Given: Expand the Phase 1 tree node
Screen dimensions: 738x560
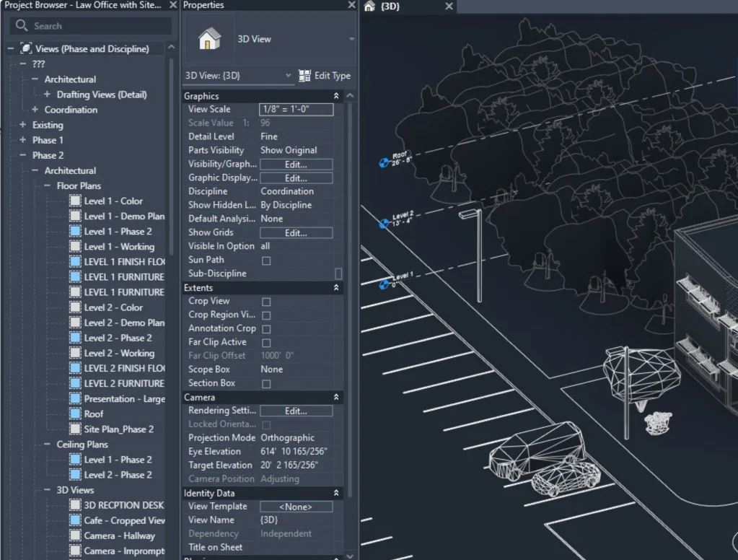Looking at the screenshot, I should pos(22,140).
